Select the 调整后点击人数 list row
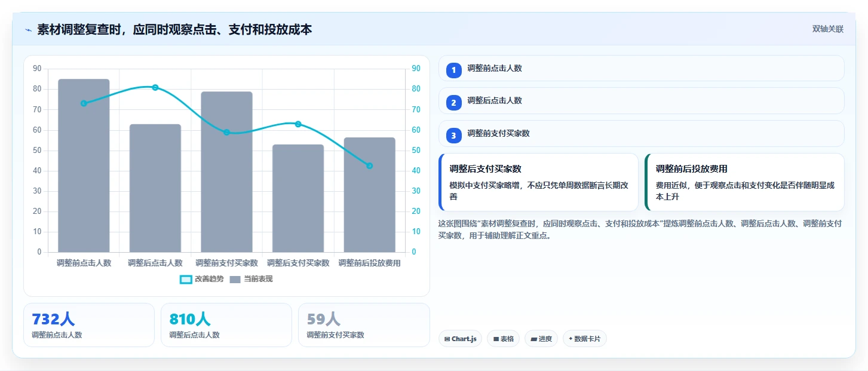Image resolution: width=868 pixels, height=371 pixels. (x=641, y=100)
